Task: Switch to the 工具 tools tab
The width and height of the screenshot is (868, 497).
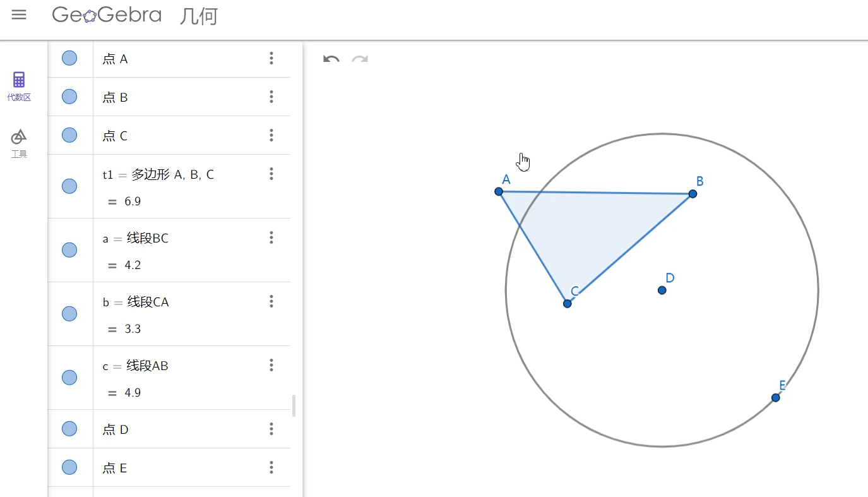Action: [19, 143]
